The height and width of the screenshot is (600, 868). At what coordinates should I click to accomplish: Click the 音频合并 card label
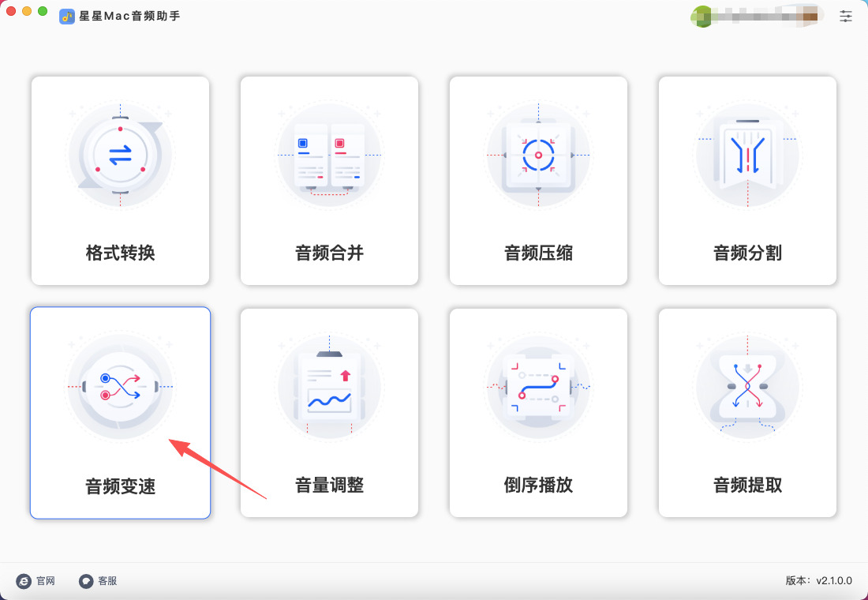(329, 253)
